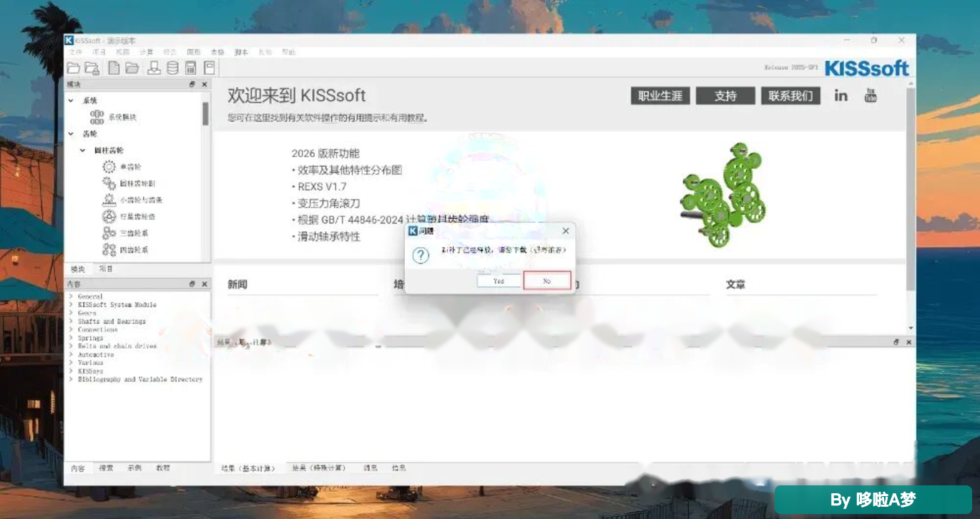Viewport: 980px width, 519px height.
Task: Switch to the 项目 tab
Action: 106,269
